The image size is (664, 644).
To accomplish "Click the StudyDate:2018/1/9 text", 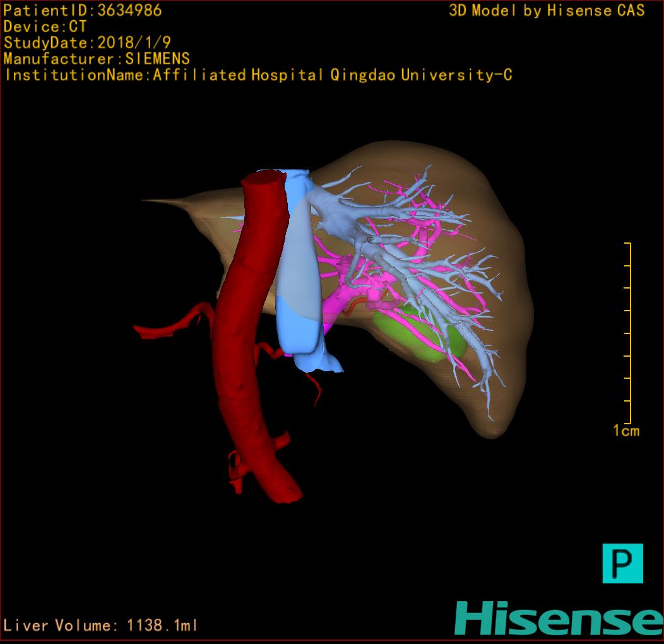I will click(87, 42).
